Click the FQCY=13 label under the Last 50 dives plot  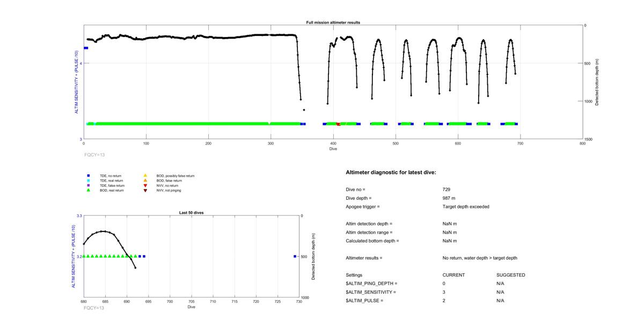[x=94, y=308]
